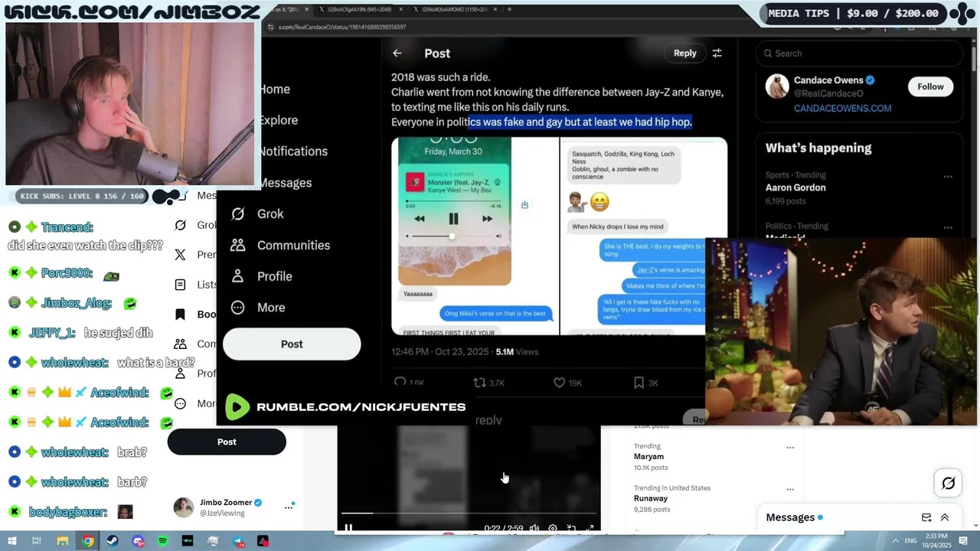980x551 pixels.
Task: Open Telegram from the taskbar
Action: (238, 541)
